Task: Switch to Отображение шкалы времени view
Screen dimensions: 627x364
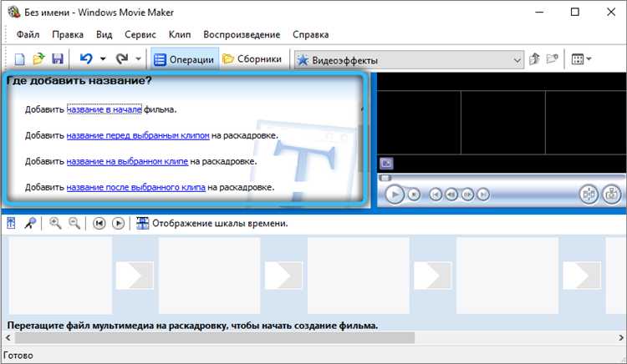Action: point(212,223)
